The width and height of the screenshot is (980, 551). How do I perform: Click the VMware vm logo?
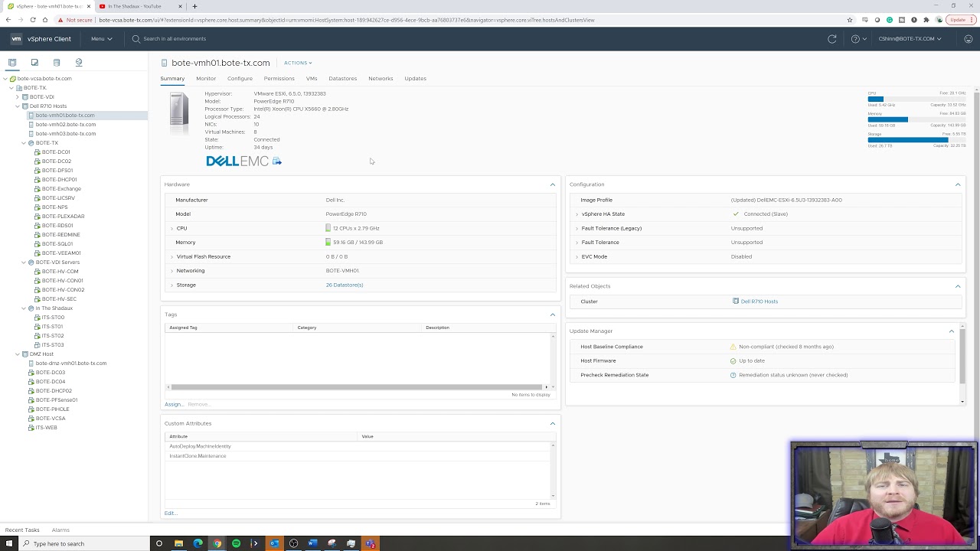16,39
